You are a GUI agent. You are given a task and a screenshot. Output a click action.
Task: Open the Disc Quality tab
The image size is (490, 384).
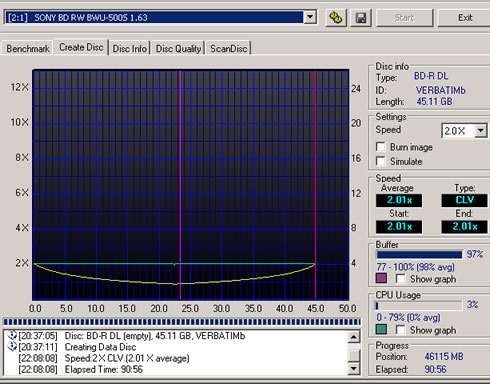pos(178,49)
